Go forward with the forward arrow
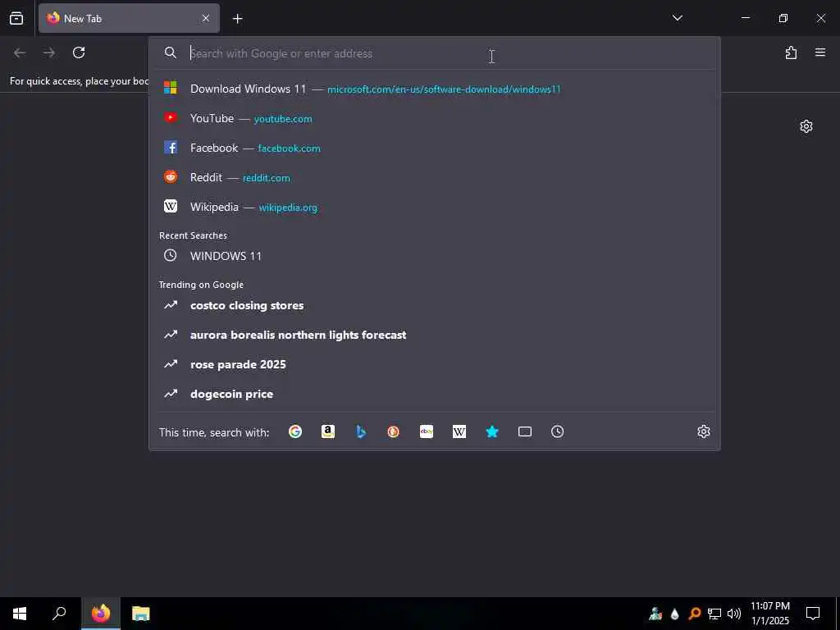The image size is (840, 630). tap(49, 52)
